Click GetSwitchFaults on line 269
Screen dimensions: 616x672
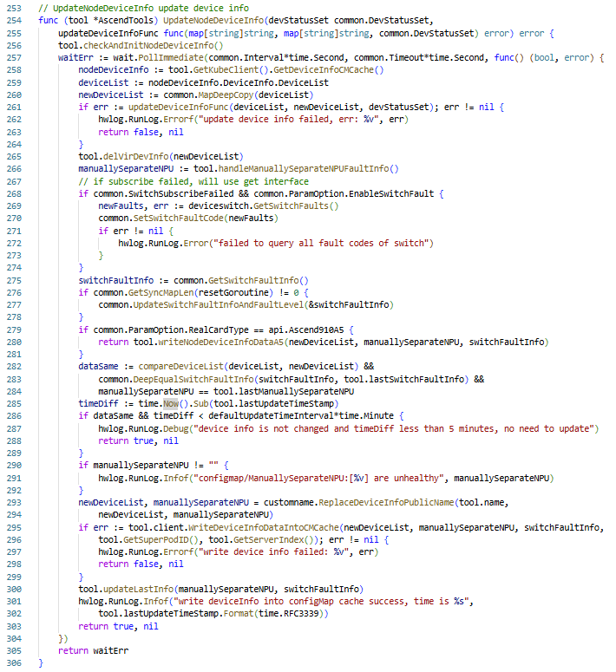click(291, 206)
